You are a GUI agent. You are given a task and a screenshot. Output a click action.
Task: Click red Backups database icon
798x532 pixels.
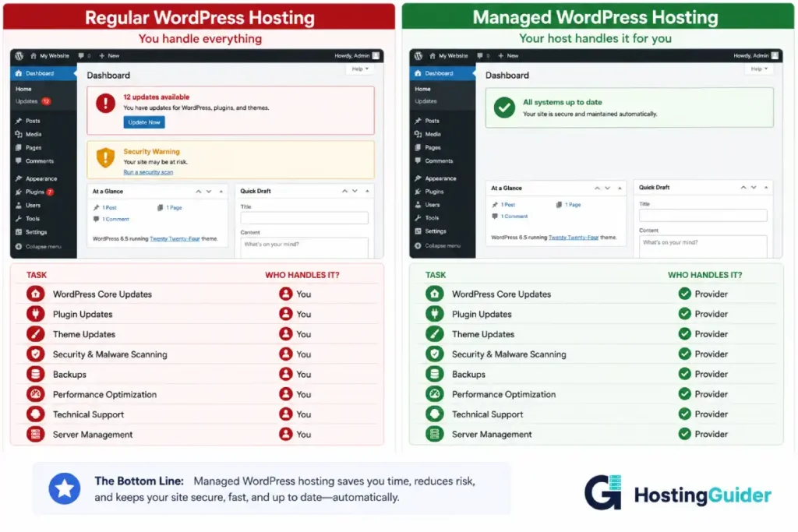(36, 375)
